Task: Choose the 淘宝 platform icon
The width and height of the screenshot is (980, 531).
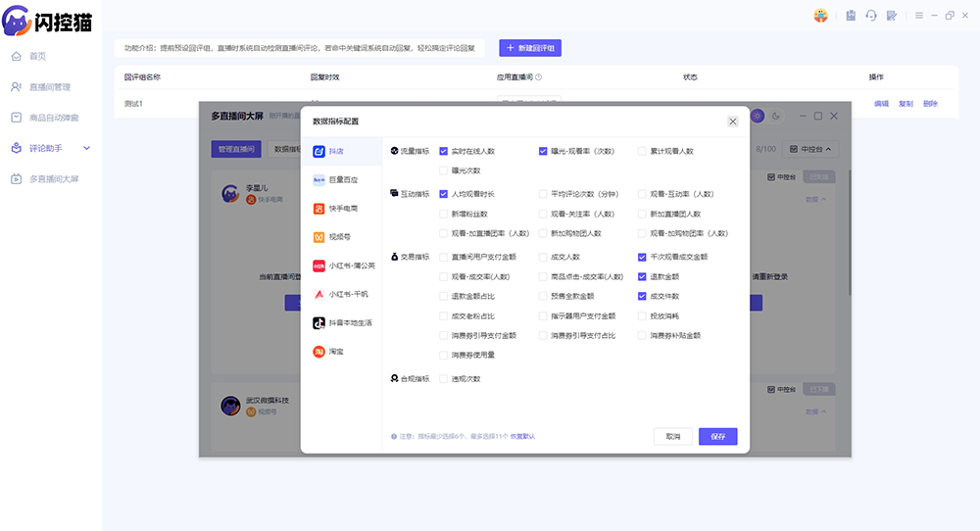Action: pos(318,352)
